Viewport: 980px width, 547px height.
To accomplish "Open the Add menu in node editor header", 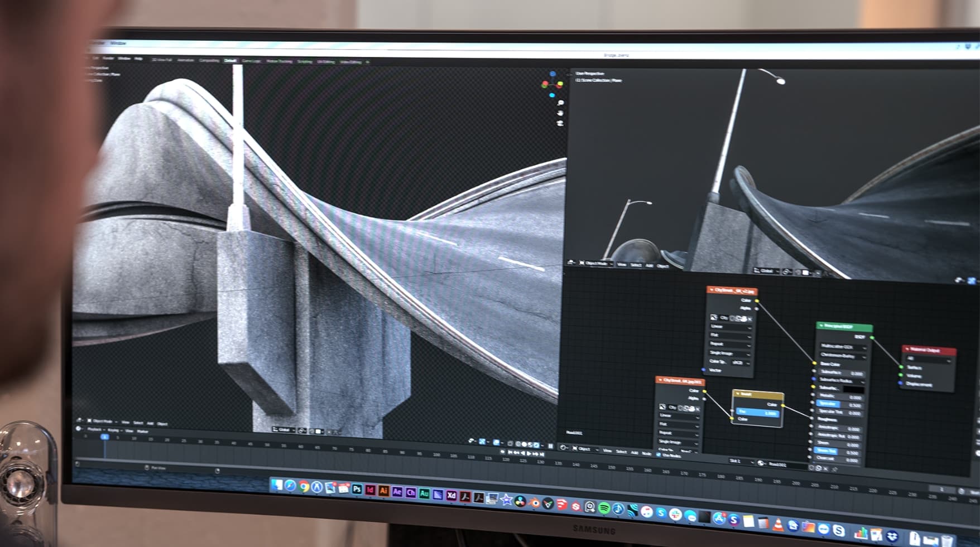I will [634, 452].
